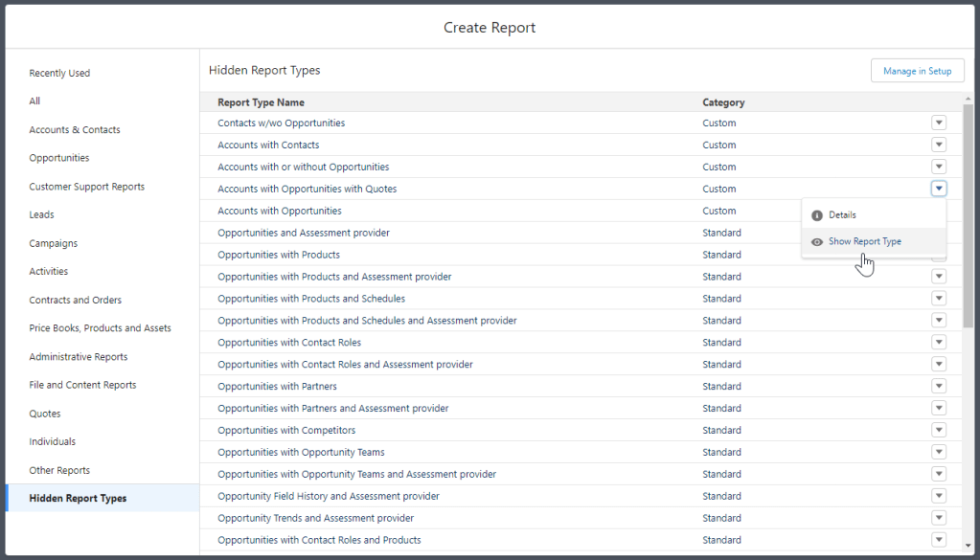The height and width of the screenshot is (560, 980).
Task: Click the Report Type Name column header
Action: (261, 102)
